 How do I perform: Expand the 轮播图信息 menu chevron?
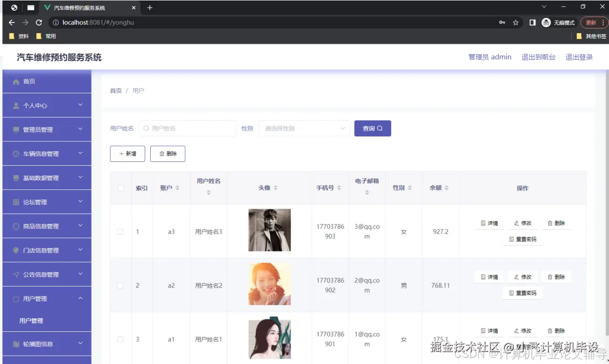(x=80, y=343)
